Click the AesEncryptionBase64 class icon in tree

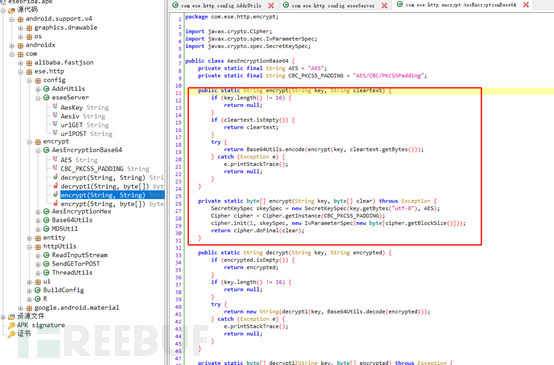46,150
